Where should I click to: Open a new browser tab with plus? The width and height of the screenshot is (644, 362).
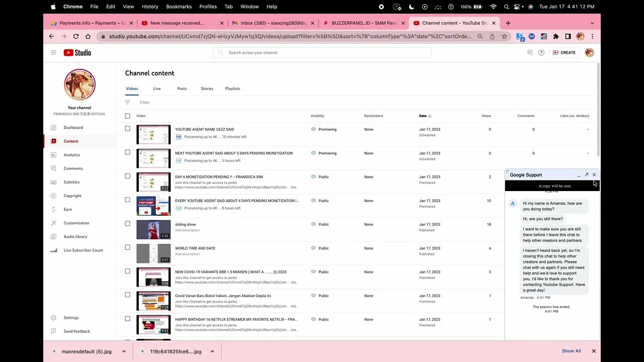coord(508,23)
